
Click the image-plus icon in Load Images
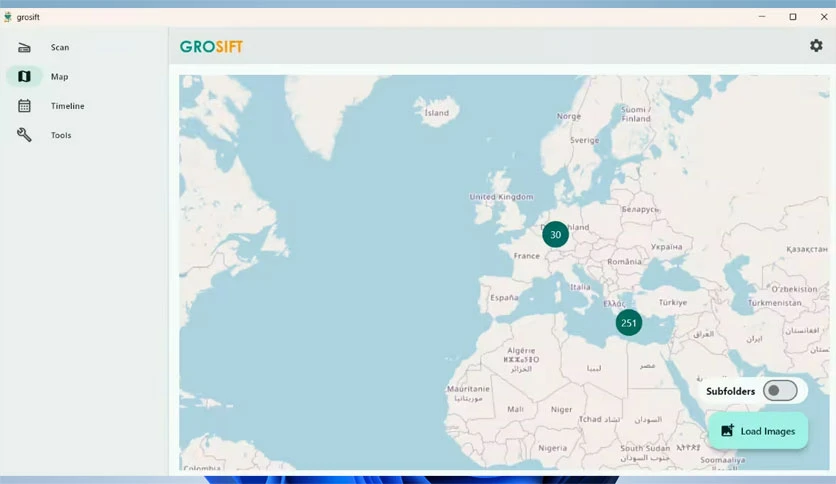727,431
